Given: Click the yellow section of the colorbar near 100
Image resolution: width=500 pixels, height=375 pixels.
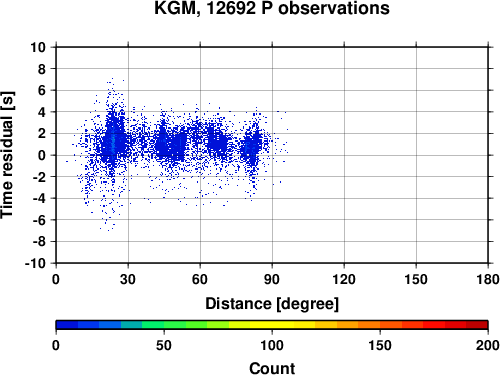Looking at the screenshot, I should (272, 325).
